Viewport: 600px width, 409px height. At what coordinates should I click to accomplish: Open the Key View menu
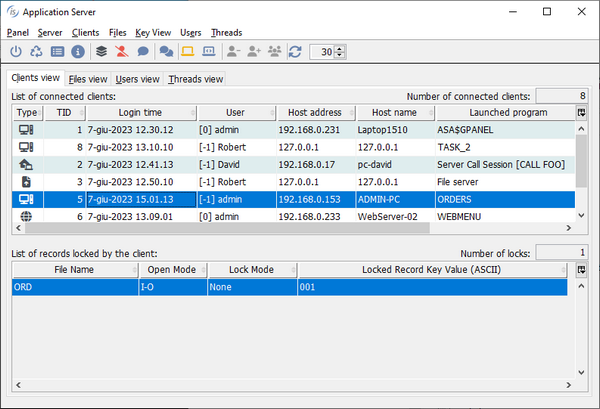[x=153, y=33]
